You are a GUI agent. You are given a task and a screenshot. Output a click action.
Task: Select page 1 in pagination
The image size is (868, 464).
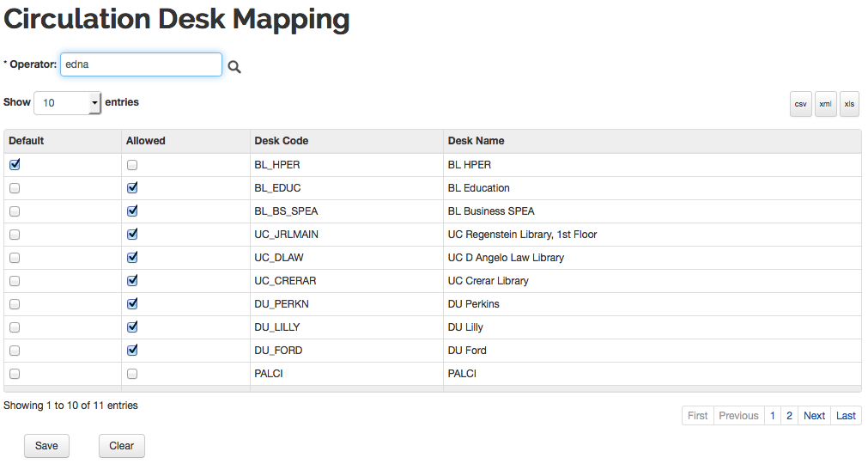pyautogui.click(x=773, y=416)
